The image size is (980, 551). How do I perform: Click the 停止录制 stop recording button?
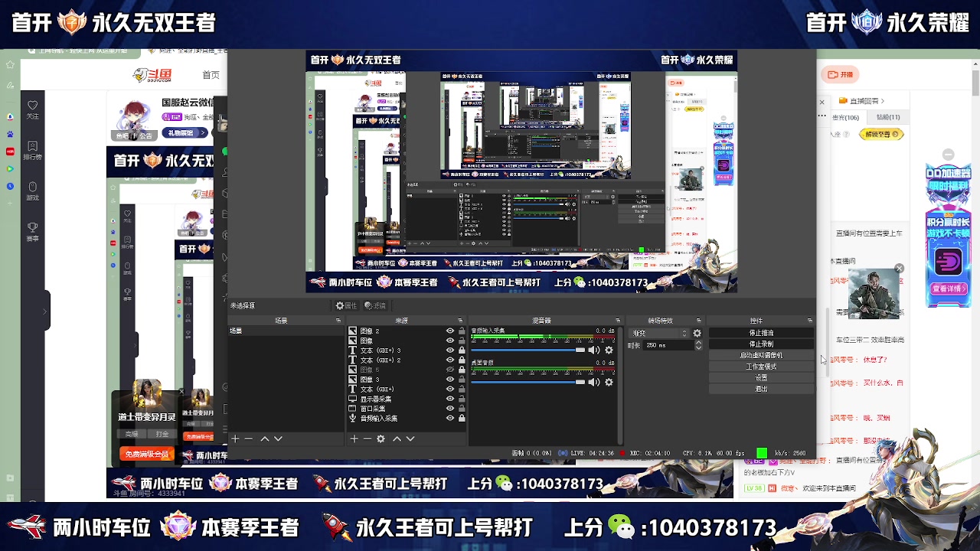tap(761, 344)
